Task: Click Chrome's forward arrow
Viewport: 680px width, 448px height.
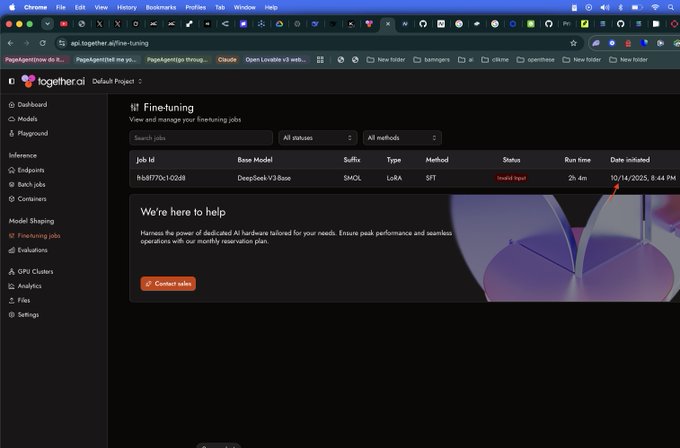Action: [x=26, y=43]
